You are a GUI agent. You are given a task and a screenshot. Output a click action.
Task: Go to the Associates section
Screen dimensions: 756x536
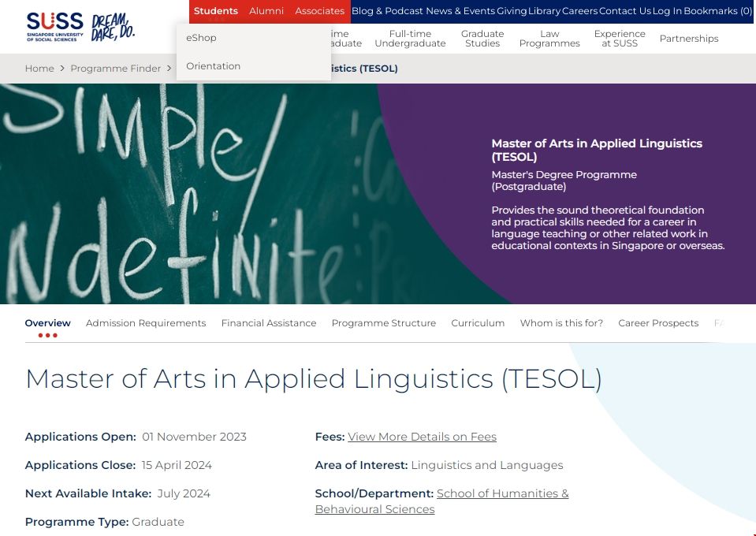pos(319,11)
